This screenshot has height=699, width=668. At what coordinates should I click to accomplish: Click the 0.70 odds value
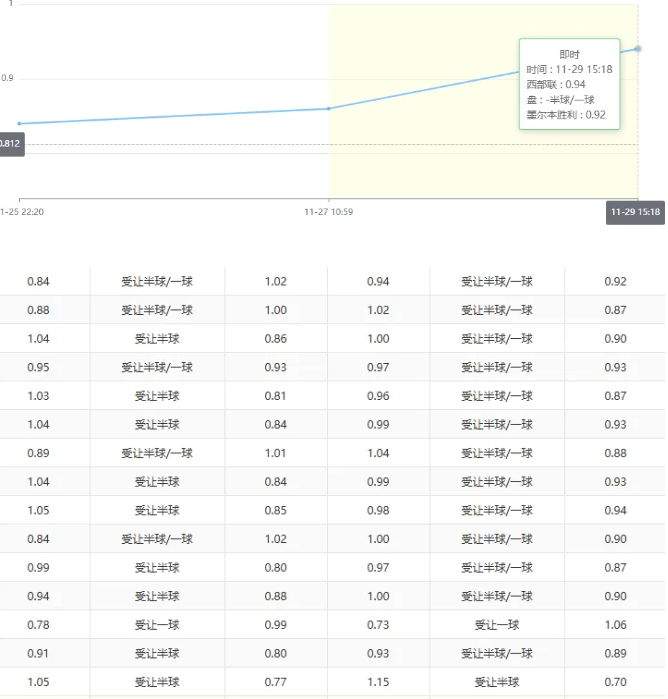[x=616, y=682]
